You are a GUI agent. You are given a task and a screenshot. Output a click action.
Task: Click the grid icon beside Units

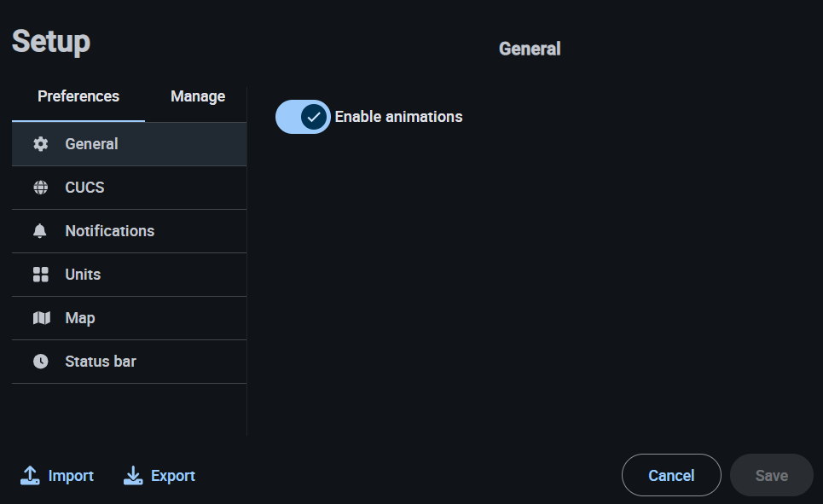(x=41, y=275)
